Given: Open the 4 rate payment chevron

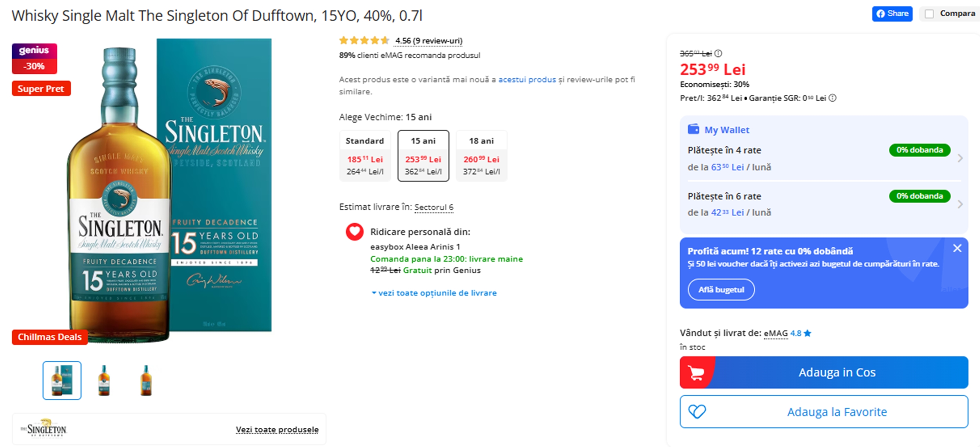Looking at the screenshot, I should coord(960,158).
